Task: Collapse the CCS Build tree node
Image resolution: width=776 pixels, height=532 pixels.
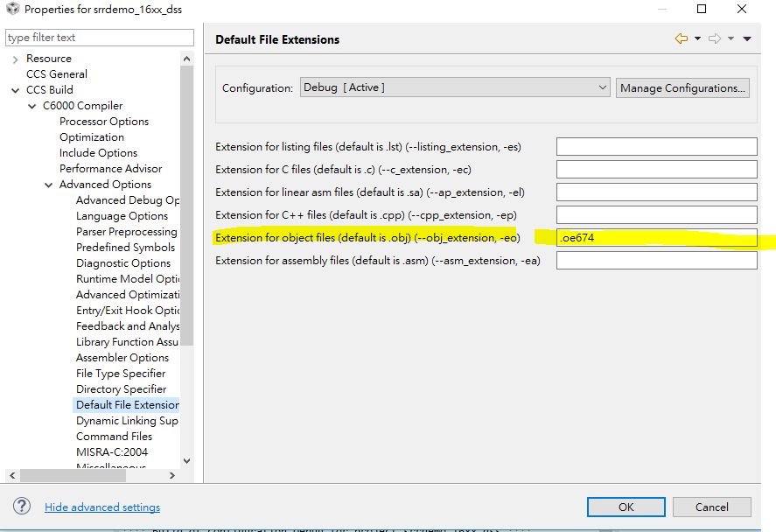Action: (14, 89)
